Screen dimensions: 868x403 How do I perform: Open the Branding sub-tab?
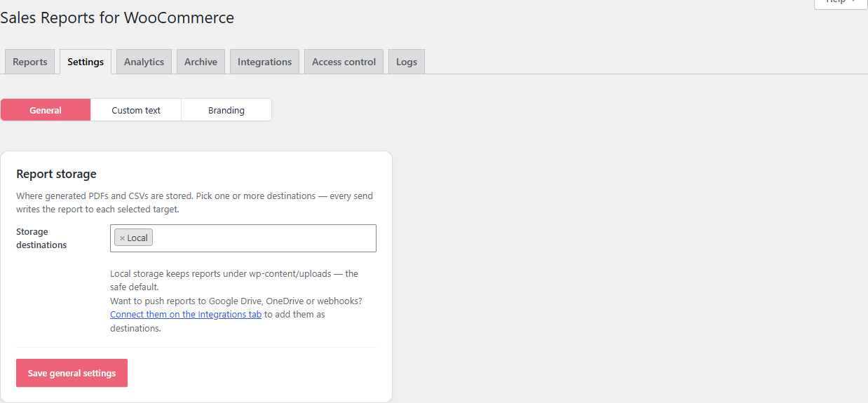pyautogui.click(x=226, y=110)
